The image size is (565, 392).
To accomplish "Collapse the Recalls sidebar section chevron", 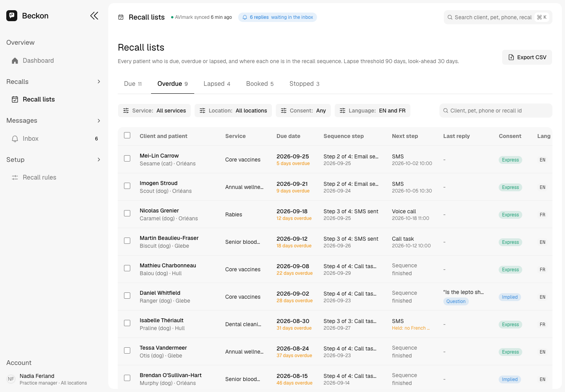I will pyautogui.click(x=99, y=82).
